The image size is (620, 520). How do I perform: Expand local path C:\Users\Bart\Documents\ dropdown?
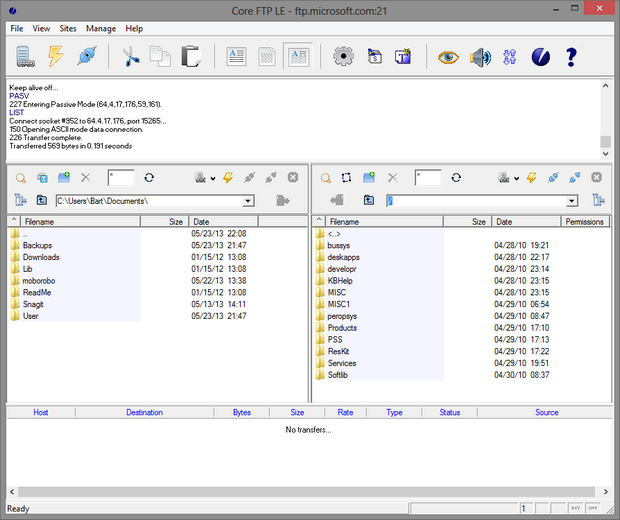(x=248, y=201)
